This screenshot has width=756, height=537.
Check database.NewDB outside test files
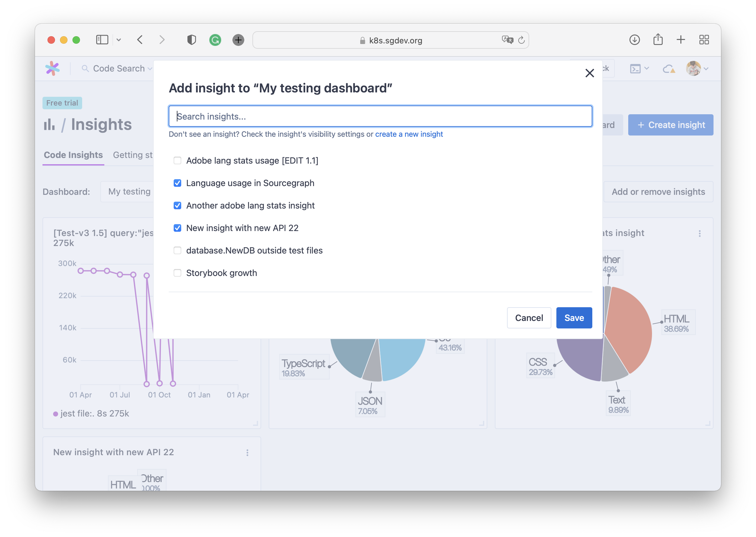pyautogui.click(x=177, y=250)
